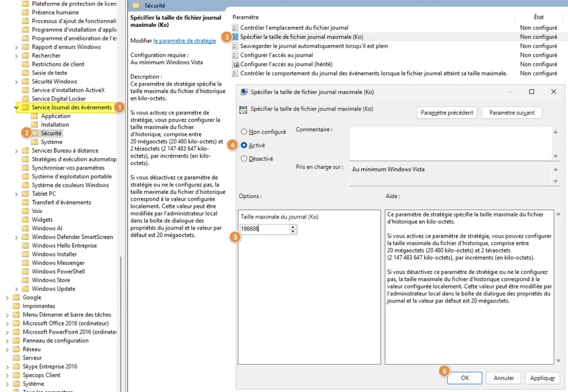Select 'Configurer l'accès au journal' policy row
Screen dimensions: 568x392
[397, 55]
